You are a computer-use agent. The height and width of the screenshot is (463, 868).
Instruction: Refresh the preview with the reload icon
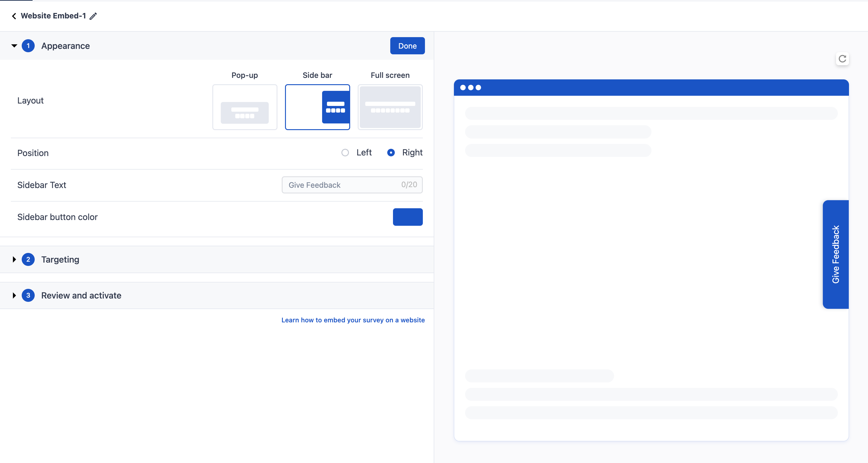coord(842,59)
